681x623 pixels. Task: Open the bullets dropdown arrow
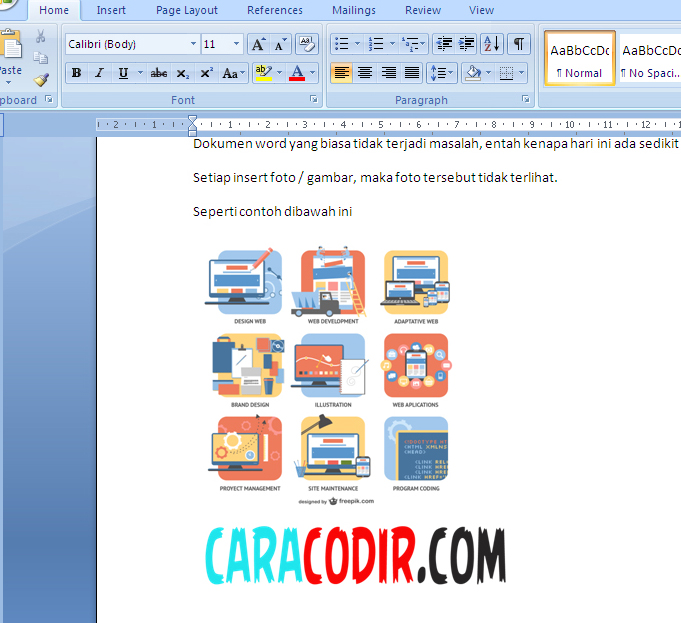357,44
